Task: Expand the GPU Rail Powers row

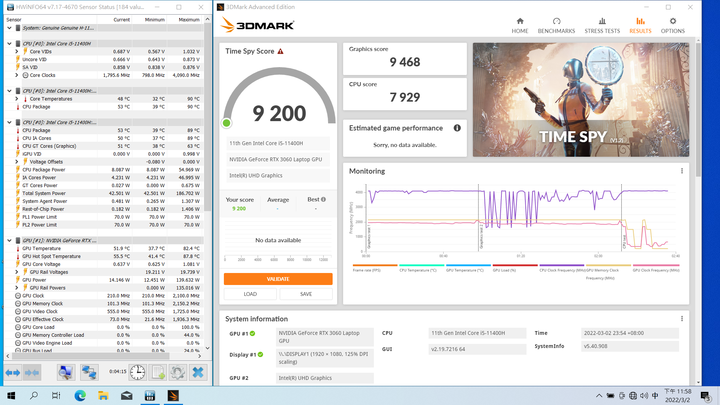Action: [x=17, y=287]
